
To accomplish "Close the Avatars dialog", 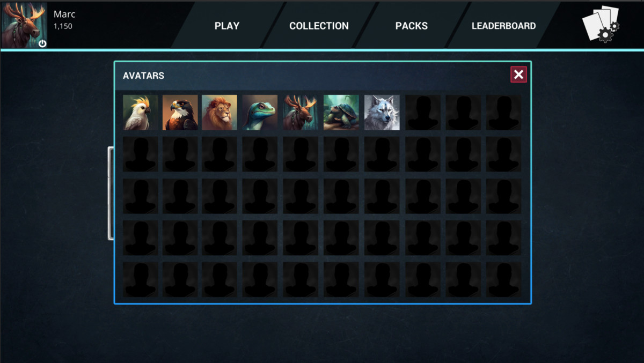I will (518, 75).
